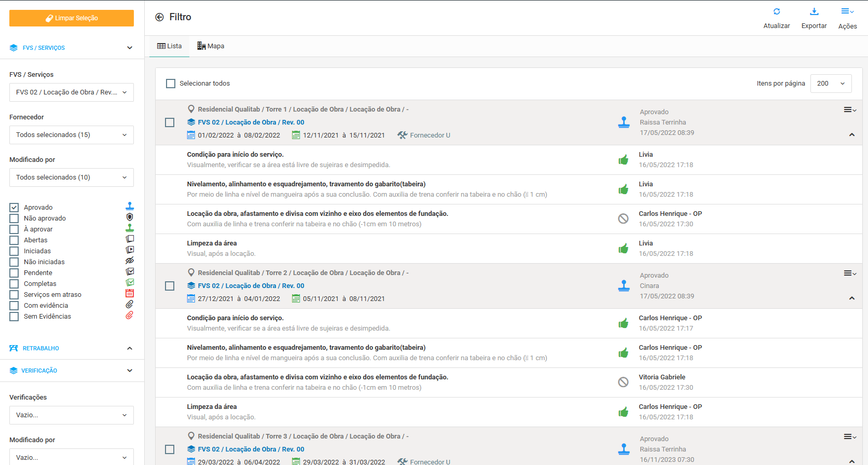Open row menu for Torre 1 service

[850, 110]
